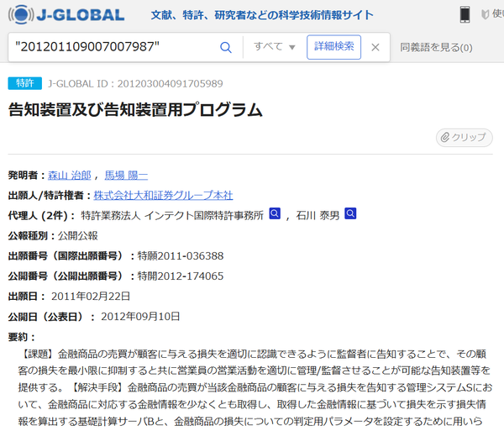Click the beginner guide icon at top right

click(x=485, y=14)
